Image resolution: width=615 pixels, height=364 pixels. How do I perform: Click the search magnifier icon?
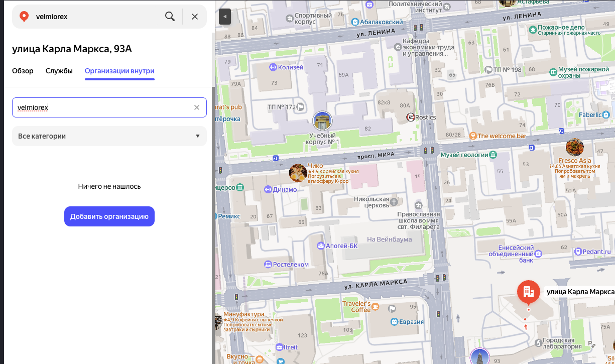click(170, 17)
